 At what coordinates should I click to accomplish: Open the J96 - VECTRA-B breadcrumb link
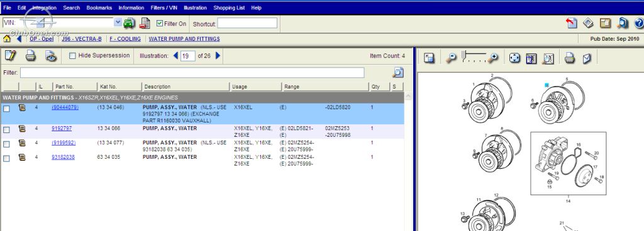(82, 39)
